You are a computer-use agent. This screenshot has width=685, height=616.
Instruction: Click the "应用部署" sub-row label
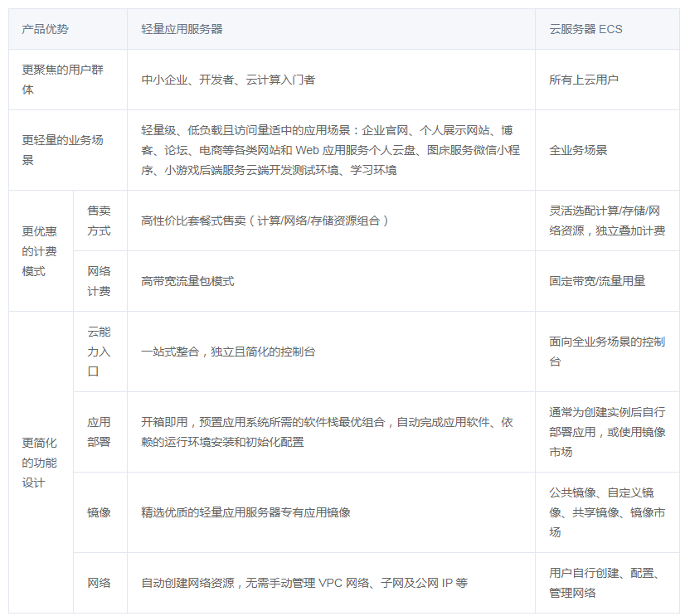click(100, 432)
